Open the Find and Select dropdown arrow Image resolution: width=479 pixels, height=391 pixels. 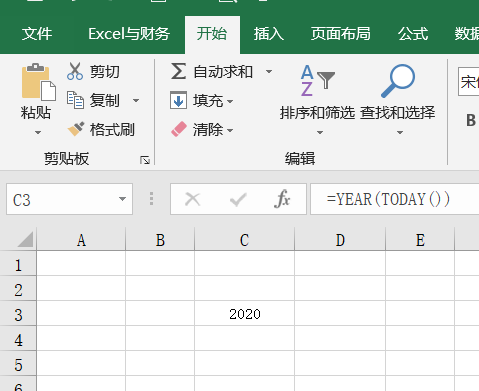(400, 132)
